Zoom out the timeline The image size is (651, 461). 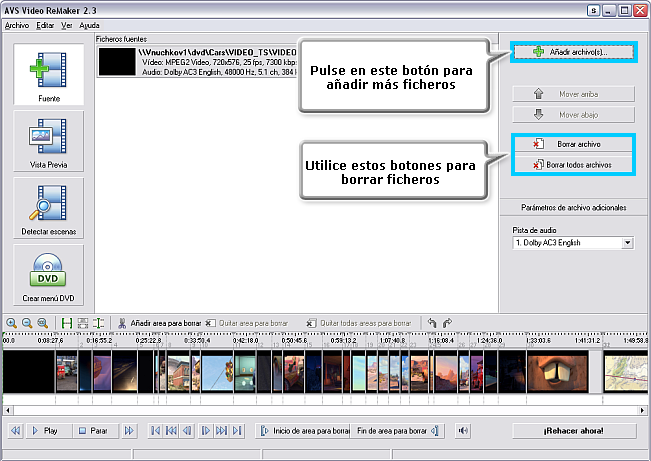pyautogui.click(x=27, y=323)
